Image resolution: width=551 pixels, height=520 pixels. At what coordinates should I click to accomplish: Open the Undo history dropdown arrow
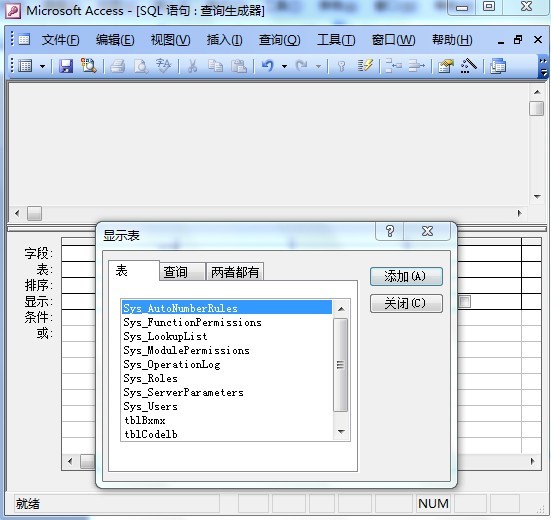(284, 66)
